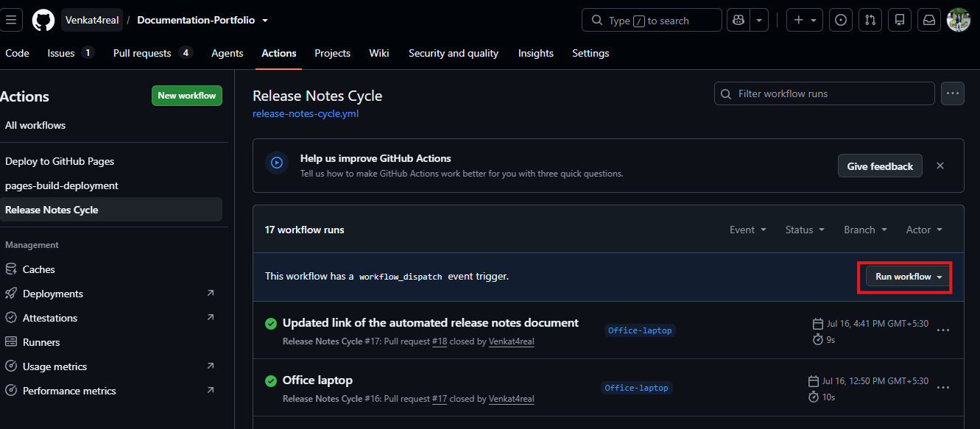Open the pull requests icon in header
This screenshot has width=980, height=429.
pos(870,20)
